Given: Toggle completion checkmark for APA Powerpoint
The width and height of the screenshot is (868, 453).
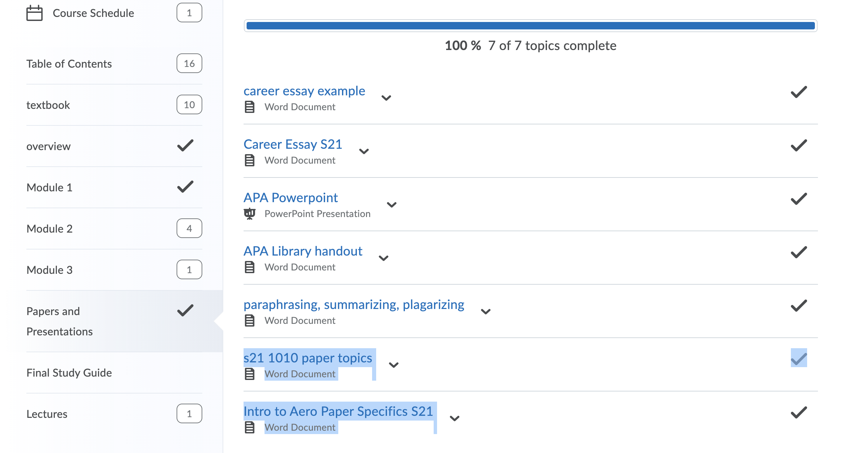Looking at the screenshot, I should [799, 199].
